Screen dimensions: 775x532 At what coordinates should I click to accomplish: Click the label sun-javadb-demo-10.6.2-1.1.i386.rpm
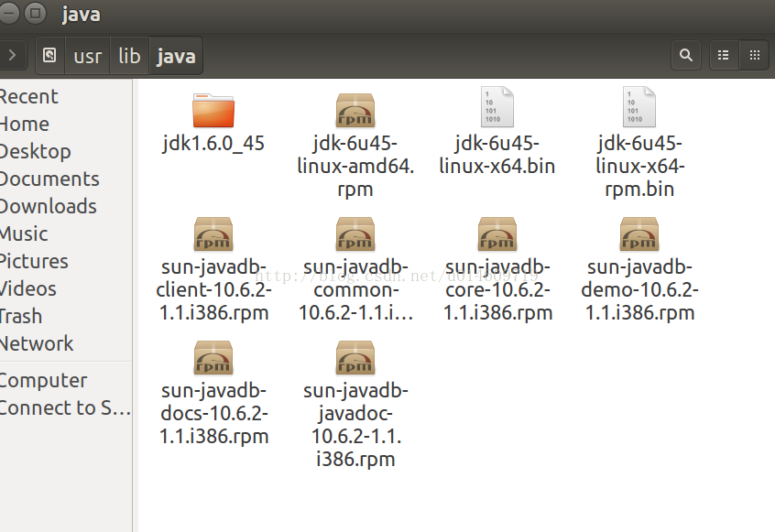[639, 290]
